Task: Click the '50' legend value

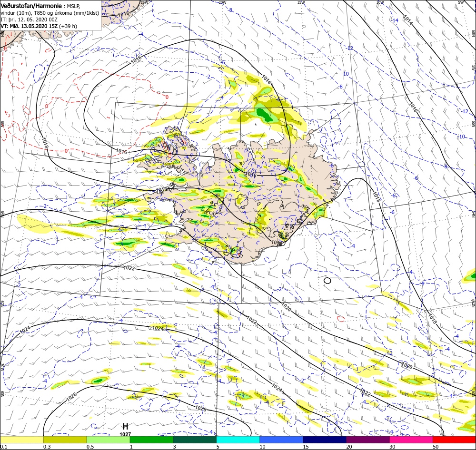Action: 436,447
